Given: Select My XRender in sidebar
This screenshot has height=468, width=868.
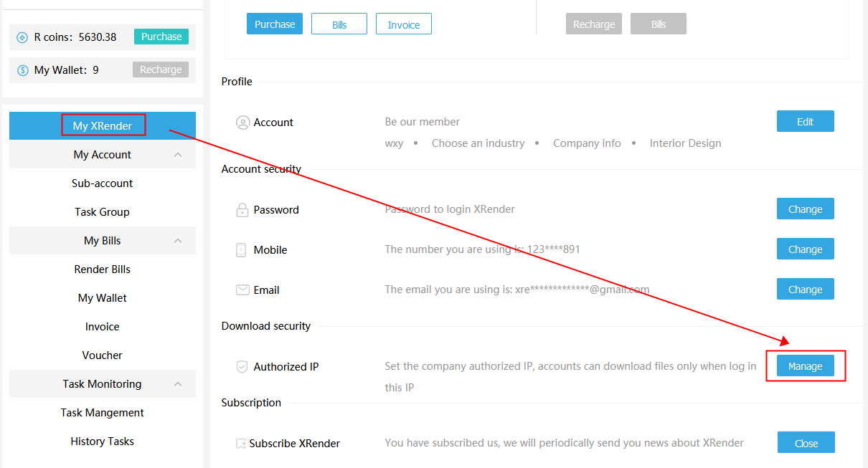Looking at the screenshot, I should tap(103, 126).
